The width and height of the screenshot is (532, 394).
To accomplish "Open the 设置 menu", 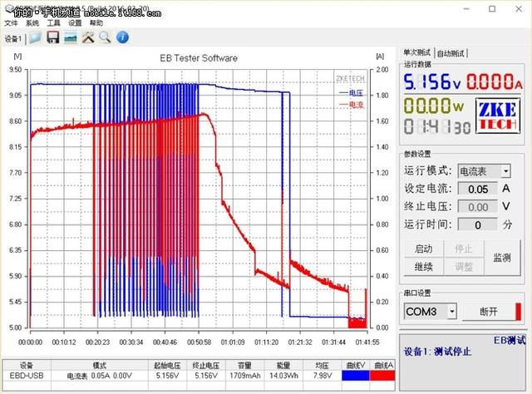I will [76, 23].
